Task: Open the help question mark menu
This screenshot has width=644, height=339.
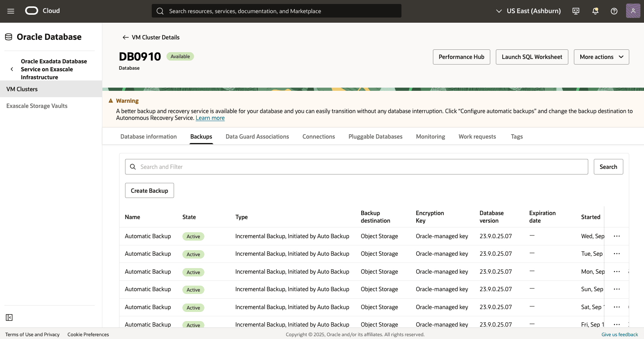Action: (614, 11)
